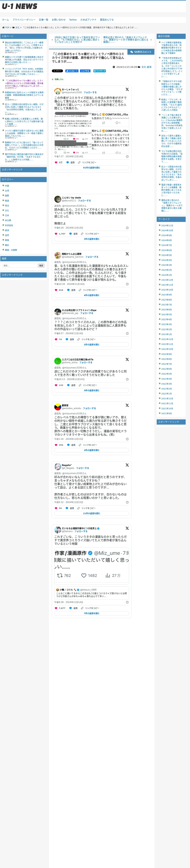Go to next article about 長崎スタジアムシティ
190x868 pixels.
(126, 40)
